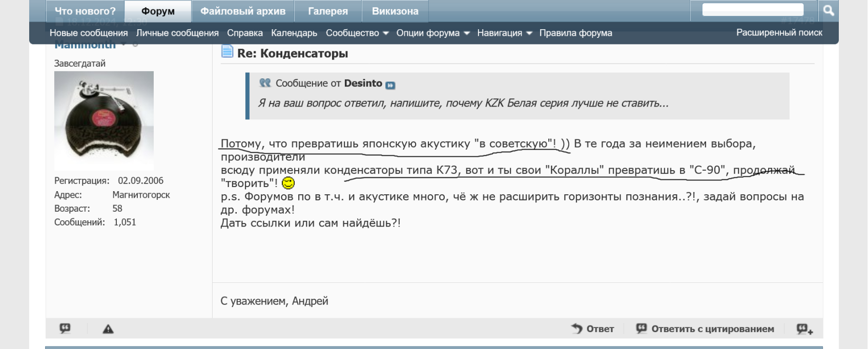This screenshot has height=349, width=868.
Task: Click the reply arrow icon next to Ответ
Action: tap(577, 329)
